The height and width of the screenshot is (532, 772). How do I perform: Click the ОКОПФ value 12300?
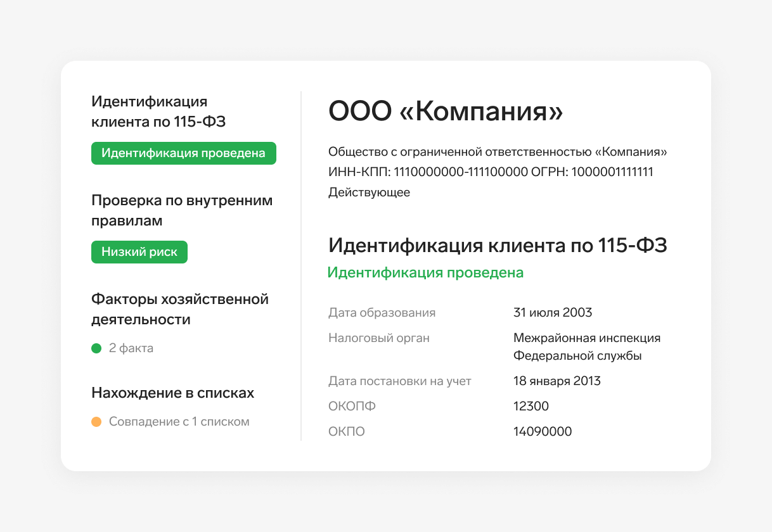click(531, 407)
